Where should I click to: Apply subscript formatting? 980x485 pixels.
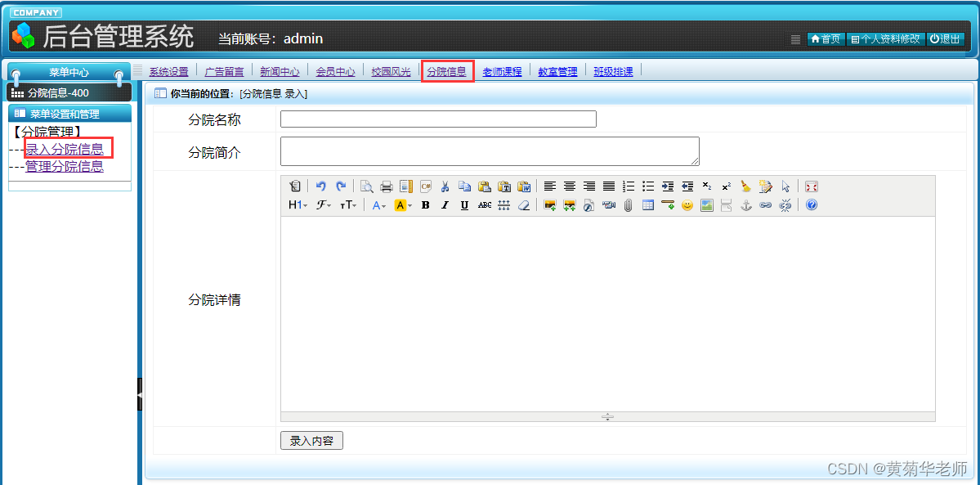pyautogui.click(x=707, y=186)
